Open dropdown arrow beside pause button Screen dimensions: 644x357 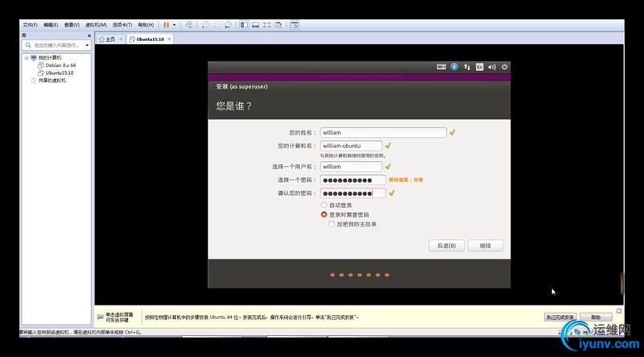(x=174, y=25)
